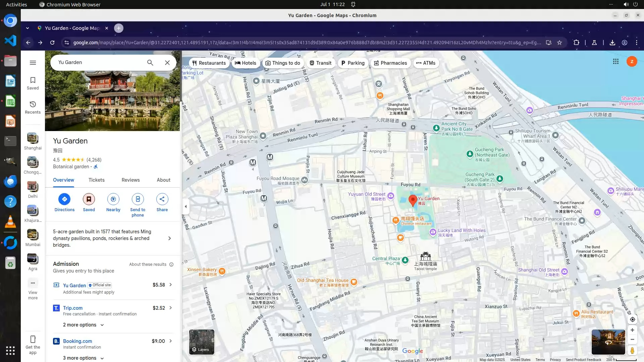644x362 pixels.
Task: Click the Google apps grid icon
Action: click(615, 61)
